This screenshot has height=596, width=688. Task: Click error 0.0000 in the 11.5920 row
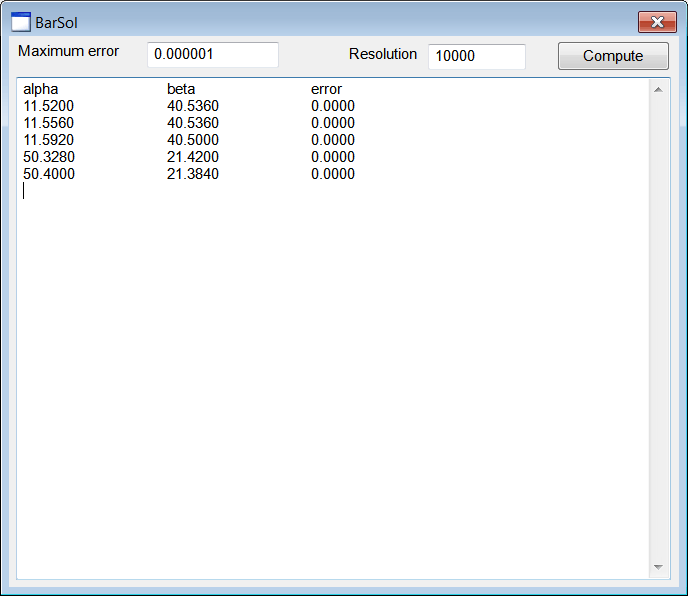[333, 140]
